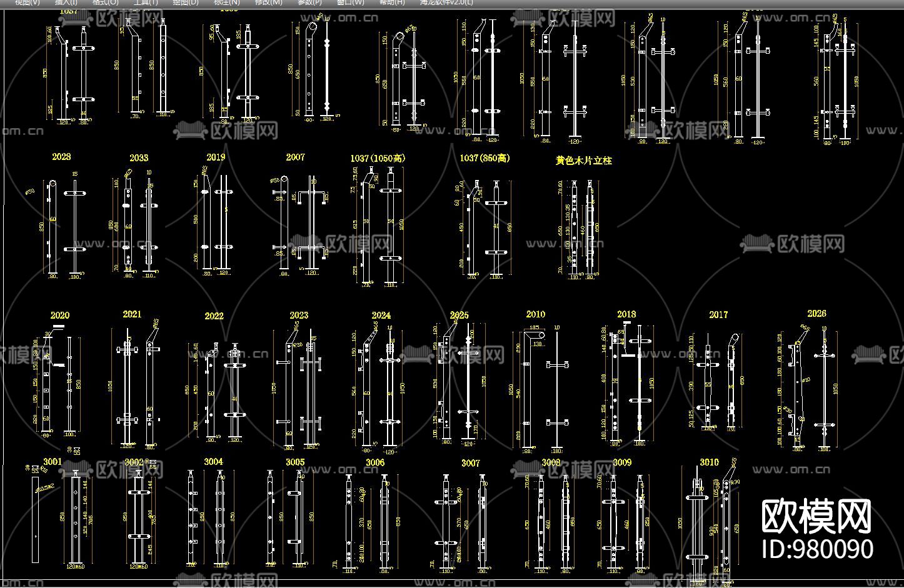
Task: Select the label text 3006
Action: tap(375, 462)
